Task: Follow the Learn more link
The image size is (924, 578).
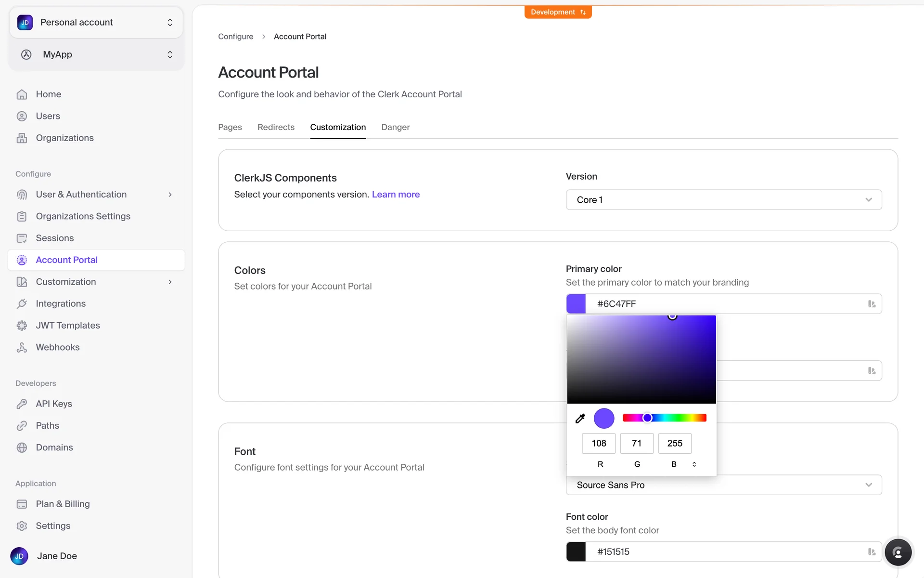Action: (x=396, y=195)
